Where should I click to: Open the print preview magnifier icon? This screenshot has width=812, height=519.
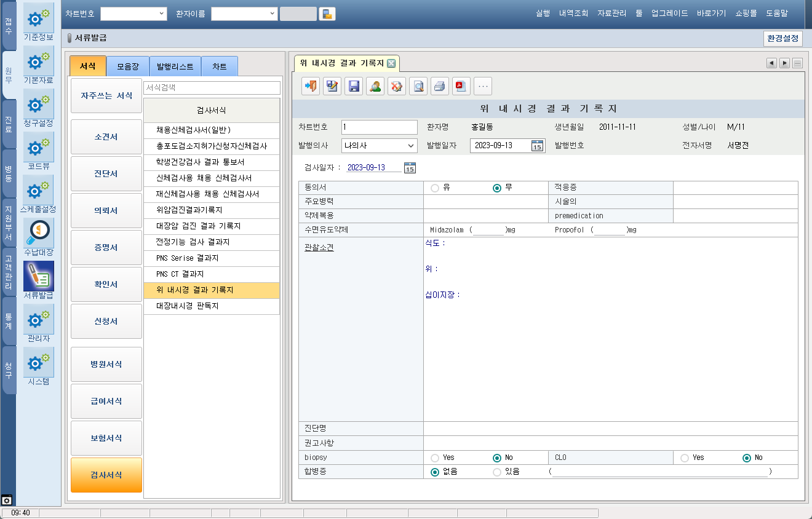(418, 87)
